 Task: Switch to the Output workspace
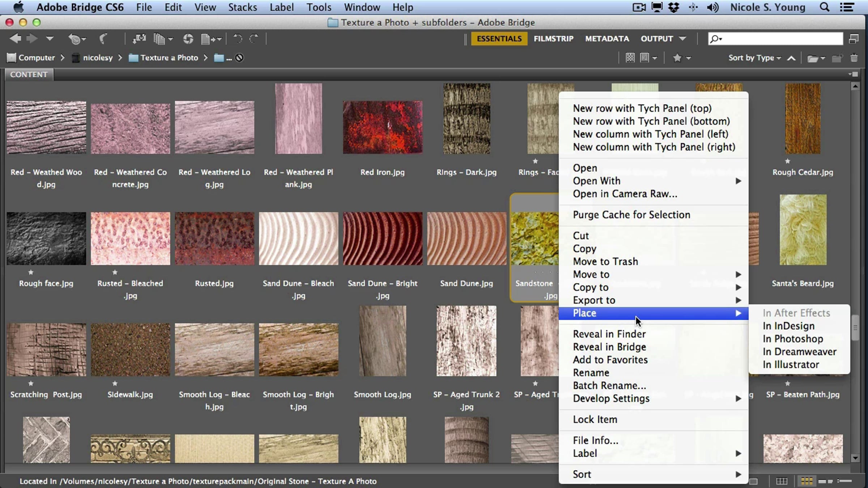click(657, 39)
